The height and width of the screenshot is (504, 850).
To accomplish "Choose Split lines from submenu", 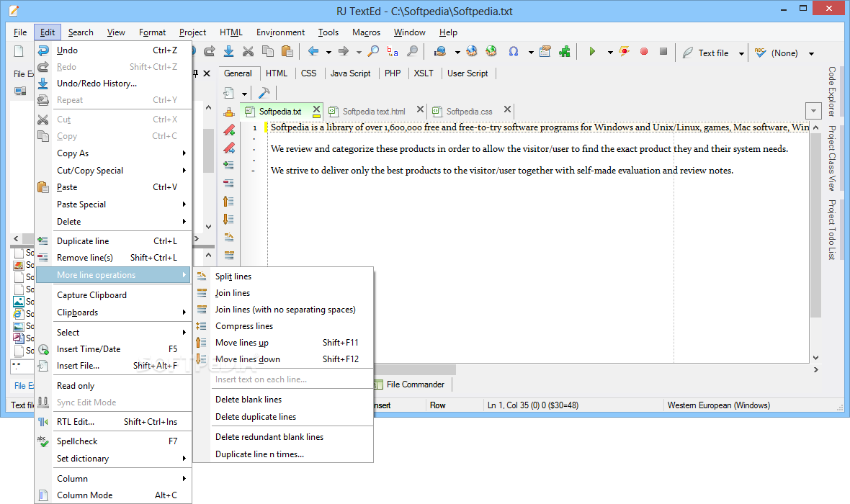I will point(284,276).
